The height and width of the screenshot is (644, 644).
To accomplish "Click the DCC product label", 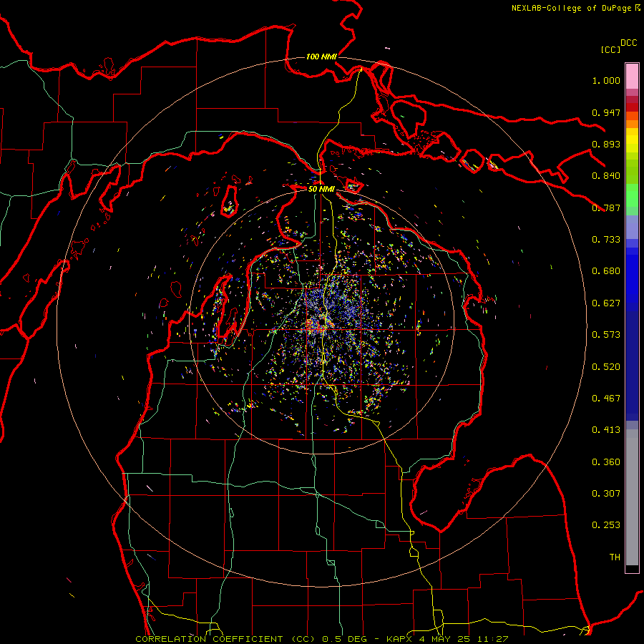I will (628, 43).
